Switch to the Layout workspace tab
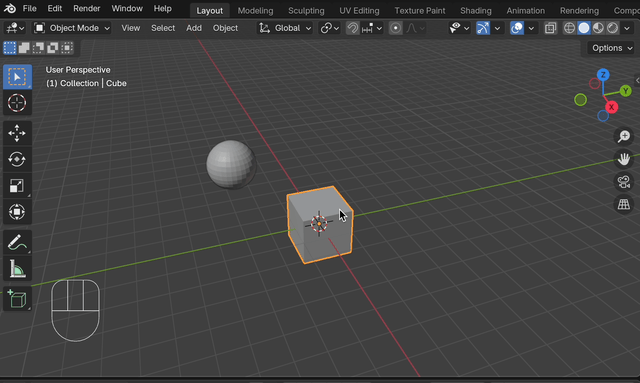The width and height of the screenshot is (640, 383). [209, 11]
